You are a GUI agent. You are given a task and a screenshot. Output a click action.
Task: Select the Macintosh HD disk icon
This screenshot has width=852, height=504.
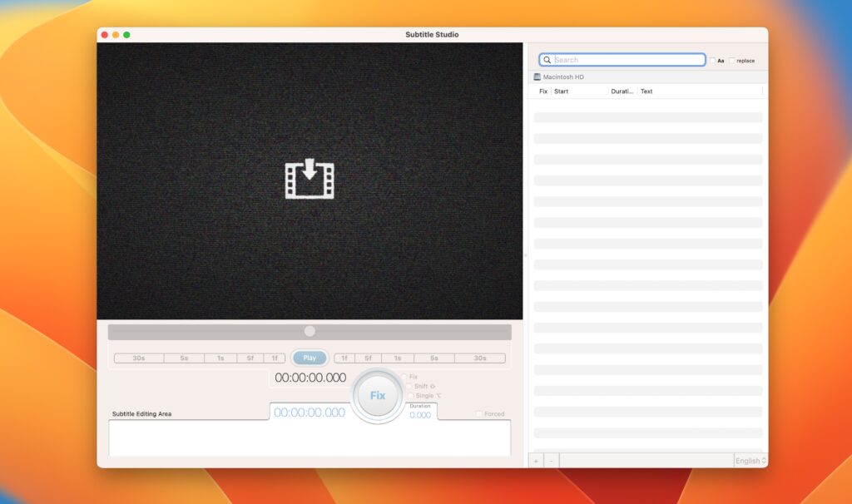click(537, 77)
